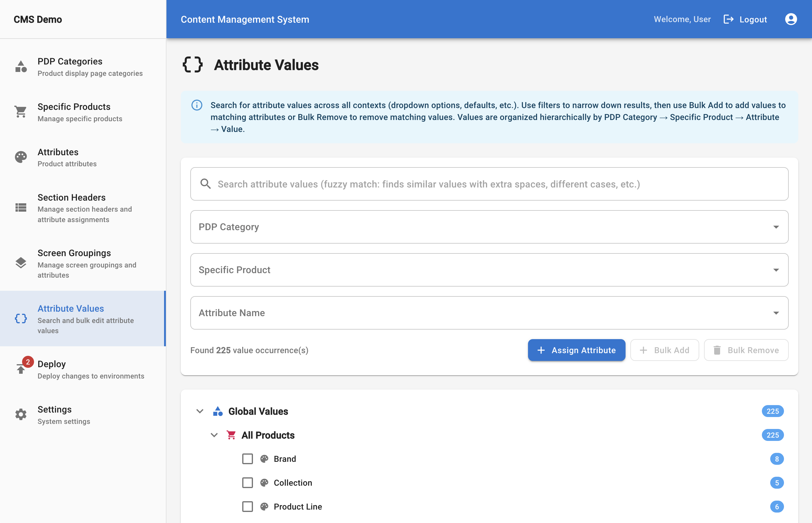Click the Logout link

(x=745, y=19)
